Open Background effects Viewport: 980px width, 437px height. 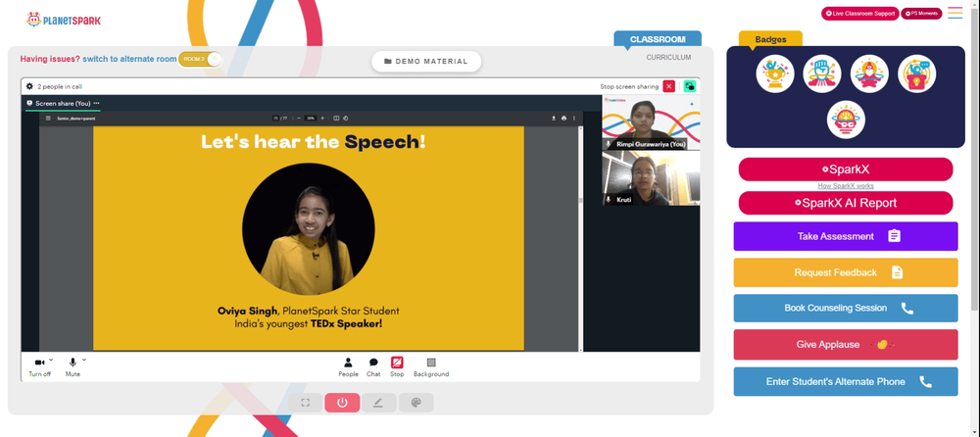[431, 367]
